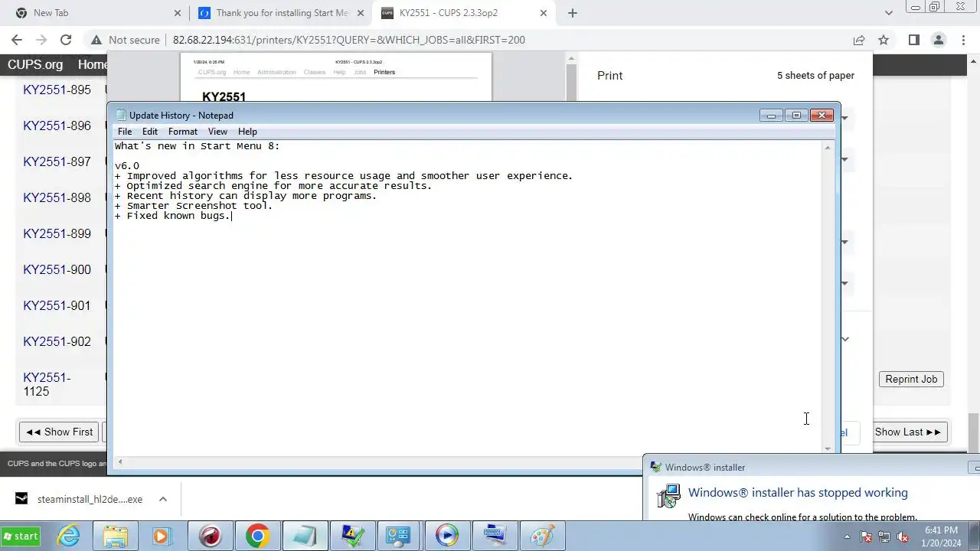
Task: Click the Show Last button
Action: point(908,432)
